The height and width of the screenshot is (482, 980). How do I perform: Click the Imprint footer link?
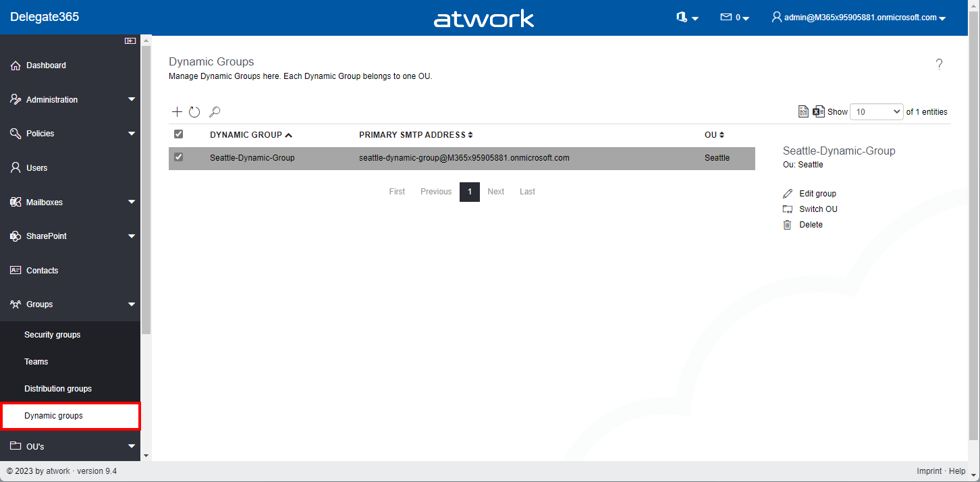pyautogui.click(x=929, y=471)
